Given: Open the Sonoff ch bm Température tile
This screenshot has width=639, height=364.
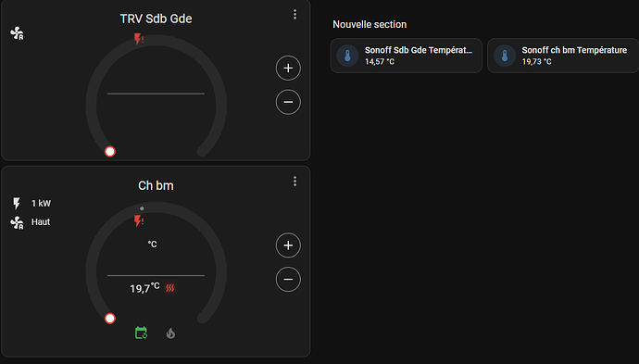Looking at the screenshot, I should tap(563, 56).
